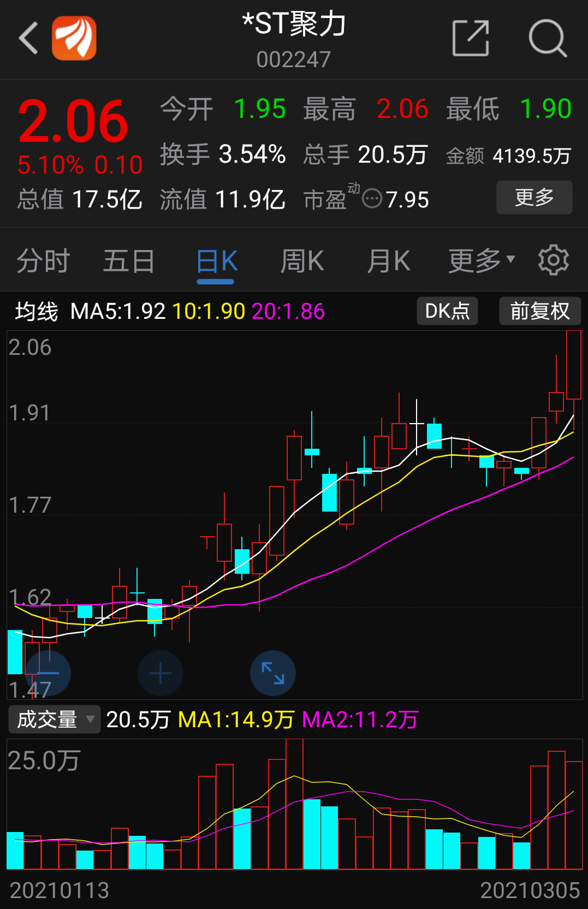Tap the dynamic P/E info circle icon
The width and height of the screenshot is (588, 909).
pos(372,198)
